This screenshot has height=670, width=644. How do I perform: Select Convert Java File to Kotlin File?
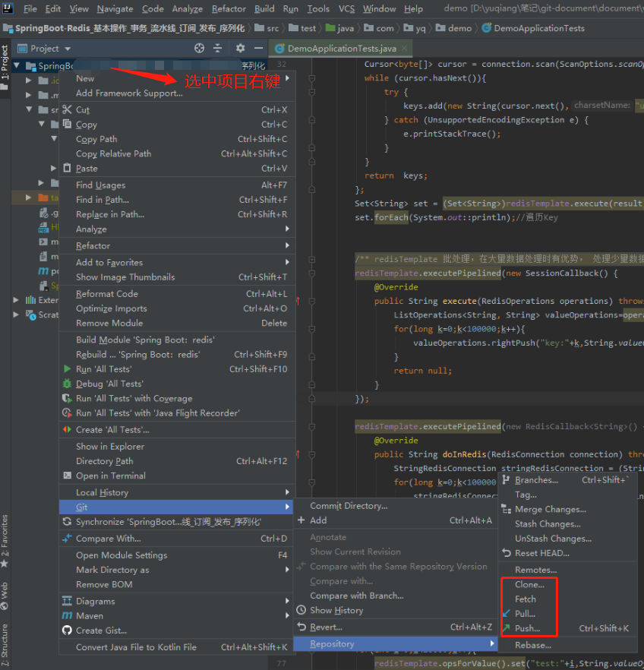177,647
